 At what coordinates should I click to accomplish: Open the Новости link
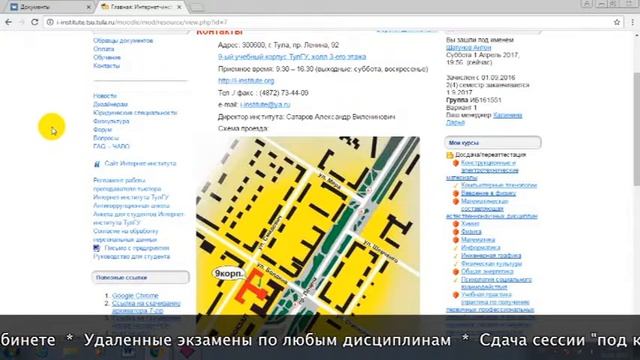(x=105, y=96)
